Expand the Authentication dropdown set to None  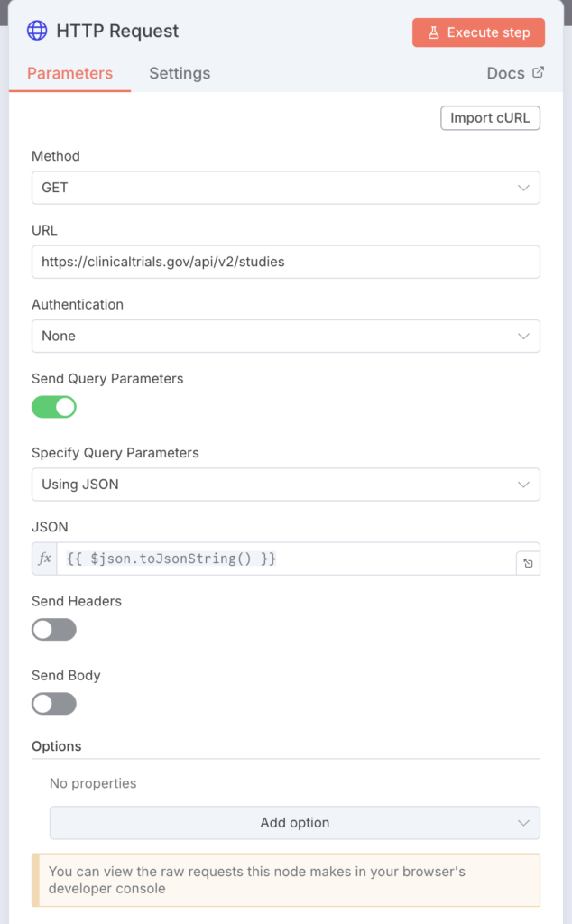tap(285, 336)
